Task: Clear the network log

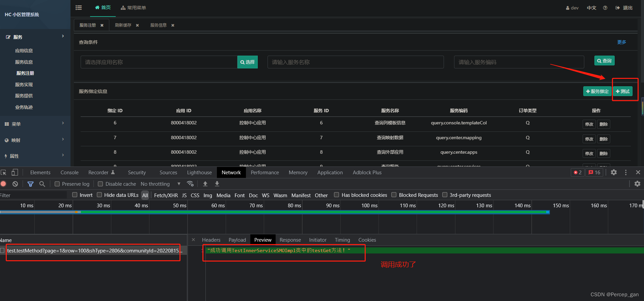Action: click(x=15, y=184)
